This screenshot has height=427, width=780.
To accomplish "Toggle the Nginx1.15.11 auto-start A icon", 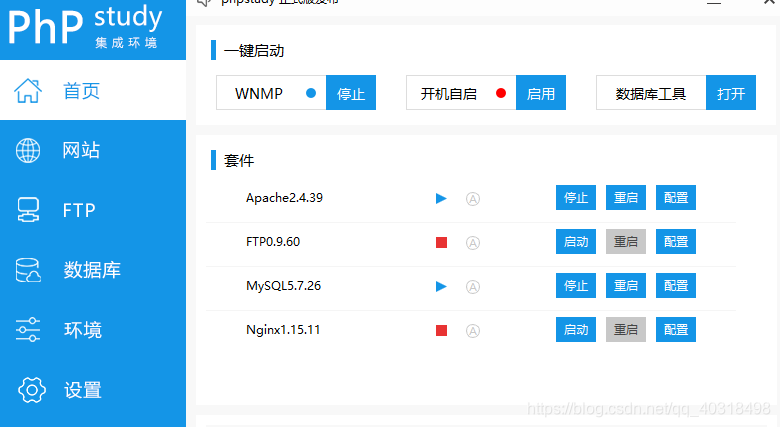I will [x=473, y=330].
